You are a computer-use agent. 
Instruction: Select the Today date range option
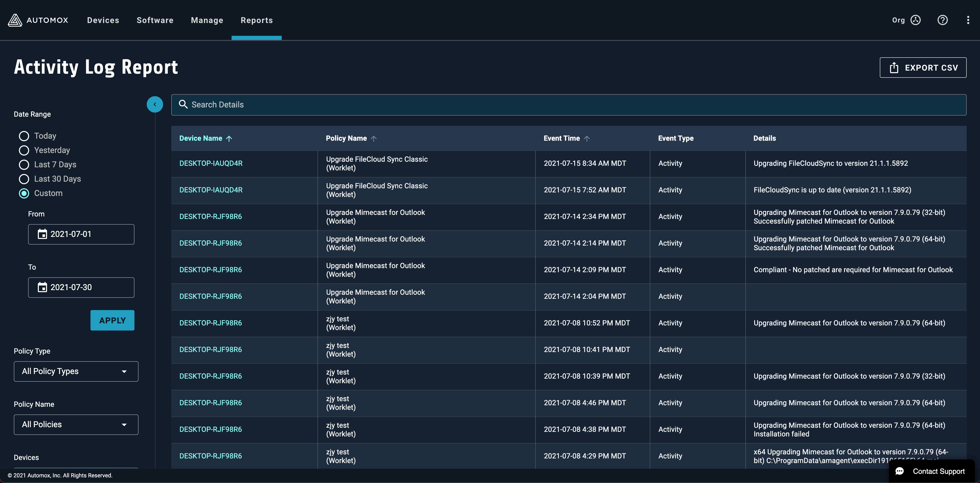pyautogui.click(x=24, y=136)
